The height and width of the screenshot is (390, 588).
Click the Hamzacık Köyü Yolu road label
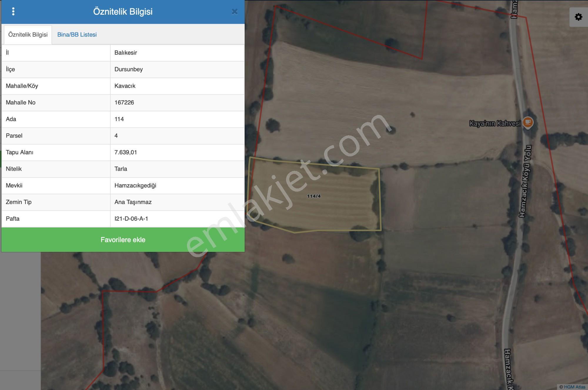[x=525, y=181]
